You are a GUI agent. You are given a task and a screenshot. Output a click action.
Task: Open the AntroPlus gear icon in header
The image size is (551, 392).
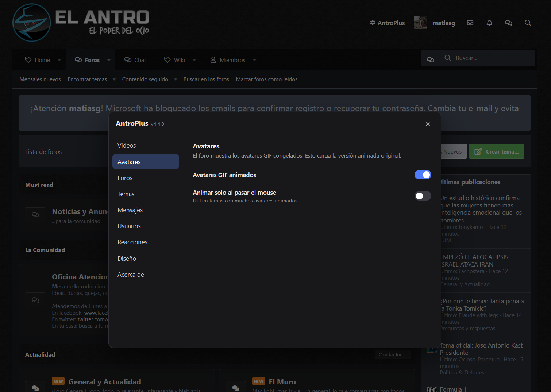pyautogui.click(x=373, y=23)
